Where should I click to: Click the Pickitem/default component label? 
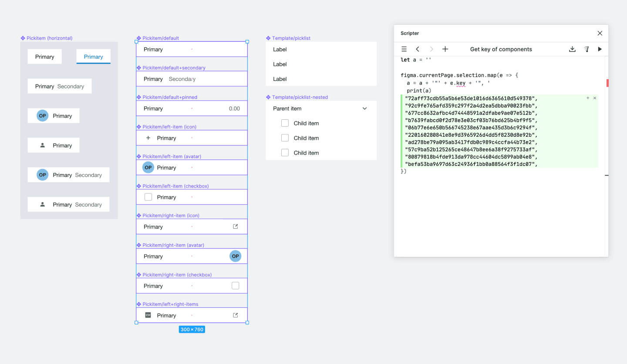click(159, 38)
